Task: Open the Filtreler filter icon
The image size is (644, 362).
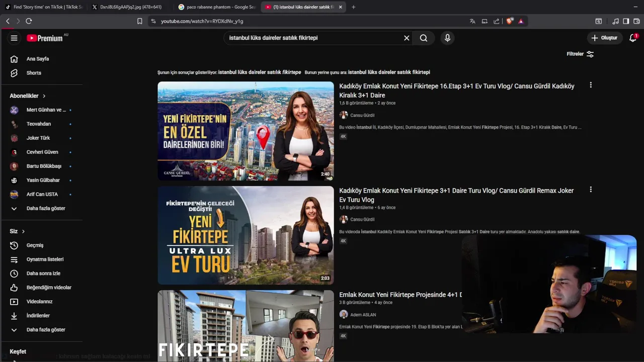Action: [590, 54]
